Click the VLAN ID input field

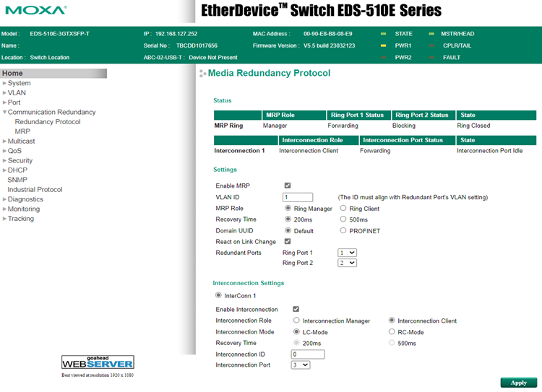coord(298,197)
